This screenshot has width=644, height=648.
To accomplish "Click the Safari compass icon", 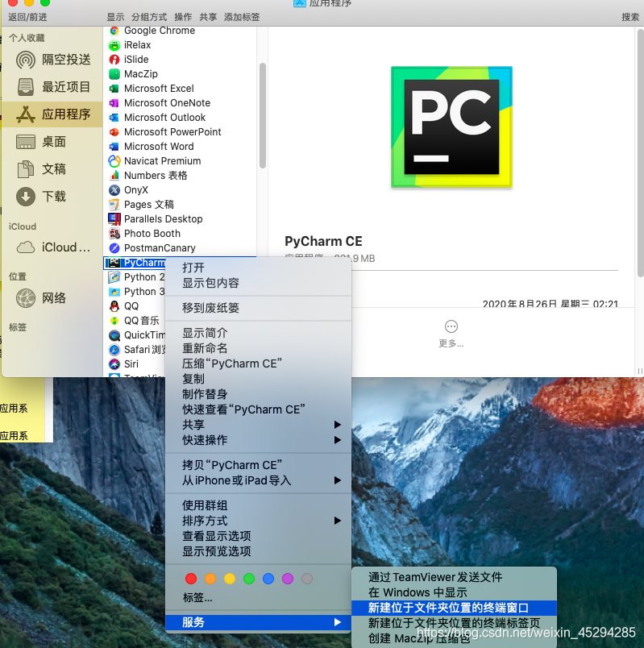I will [x=114, y=350].
